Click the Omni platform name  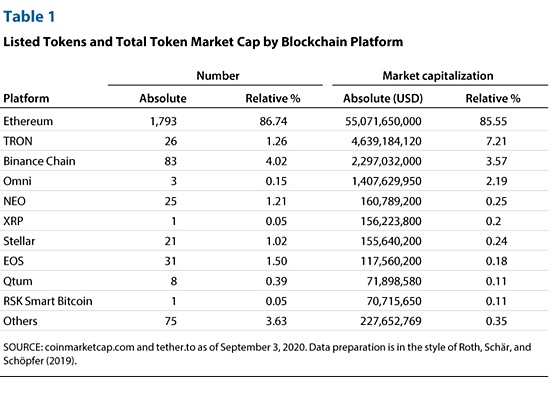(x=17, y=181)
